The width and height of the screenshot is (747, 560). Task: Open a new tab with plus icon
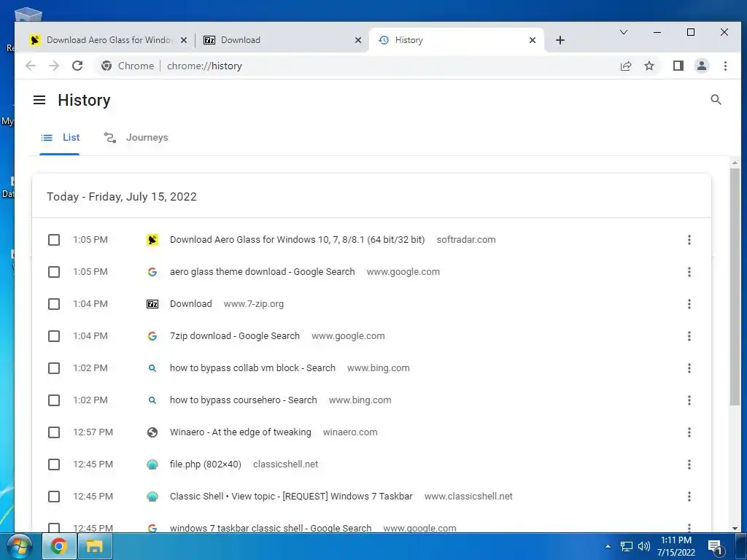[560, 40]
